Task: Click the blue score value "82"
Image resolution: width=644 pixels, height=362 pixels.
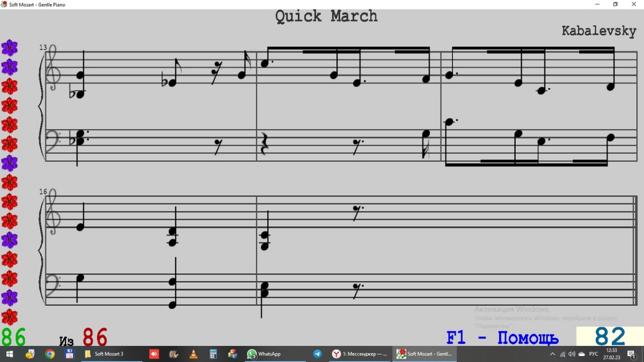Action: [610, 337]
